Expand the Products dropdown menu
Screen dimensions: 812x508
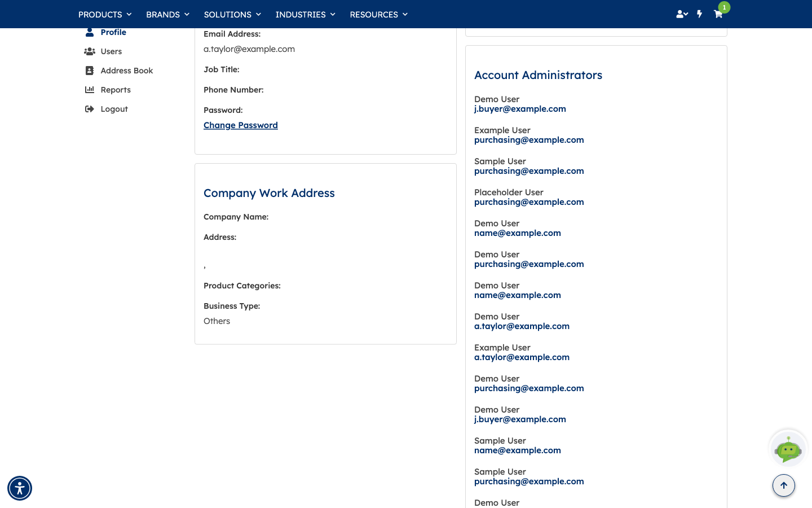(105, 14)
